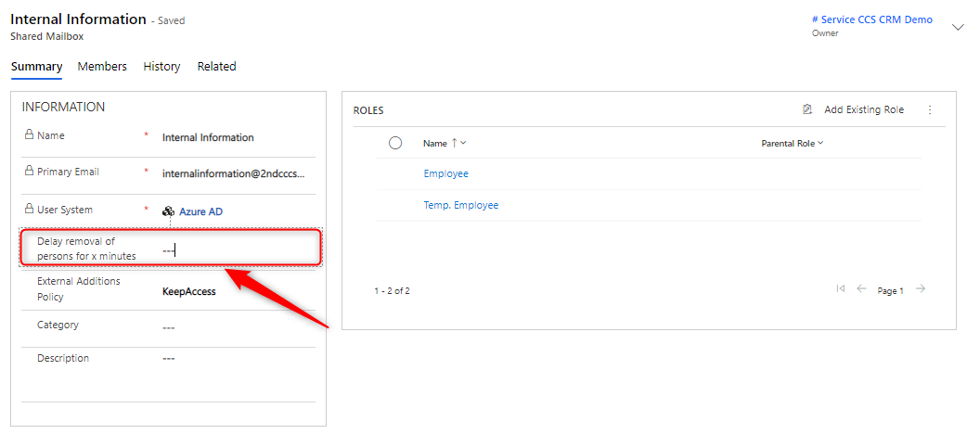Viewport: 980px width, 447px height.
Task: Open the Temp. Employee role link
Action: (x=461, y=205)
